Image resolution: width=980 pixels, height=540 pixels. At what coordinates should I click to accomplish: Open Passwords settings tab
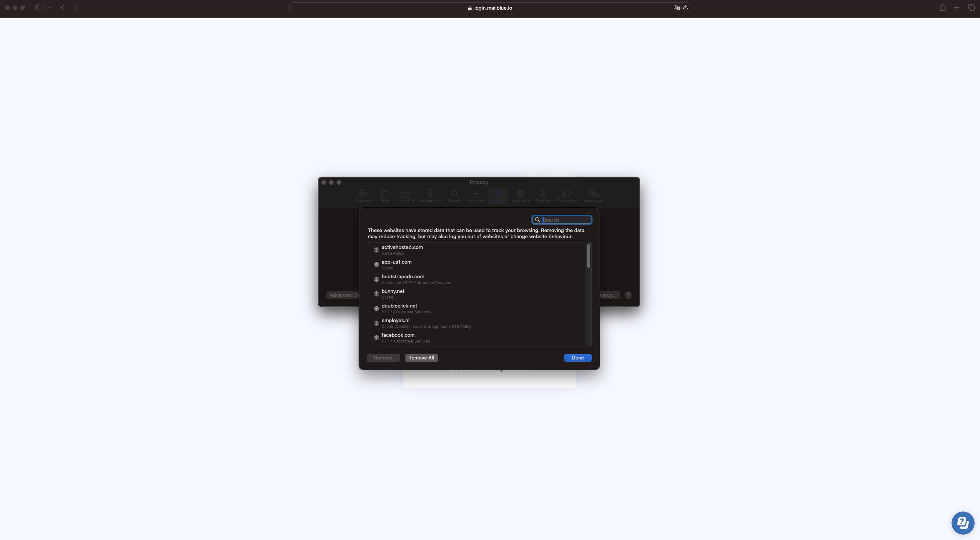(x=430, y=196)
